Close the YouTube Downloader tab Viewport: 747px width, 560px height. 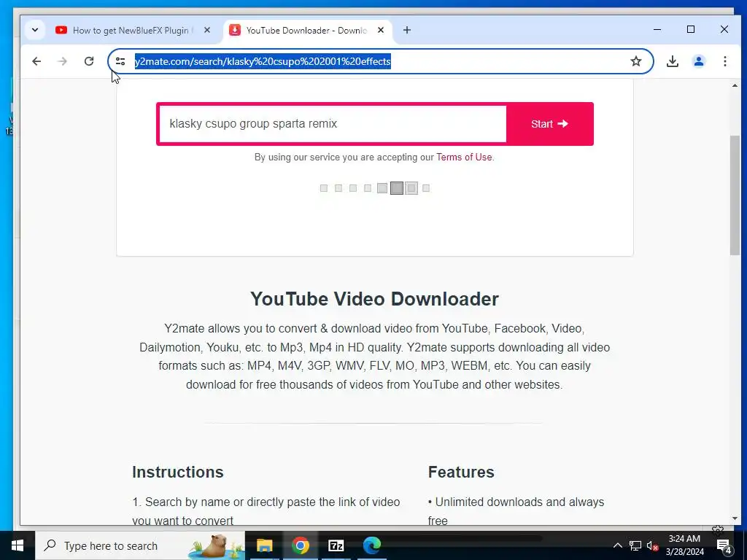(381, 30)
